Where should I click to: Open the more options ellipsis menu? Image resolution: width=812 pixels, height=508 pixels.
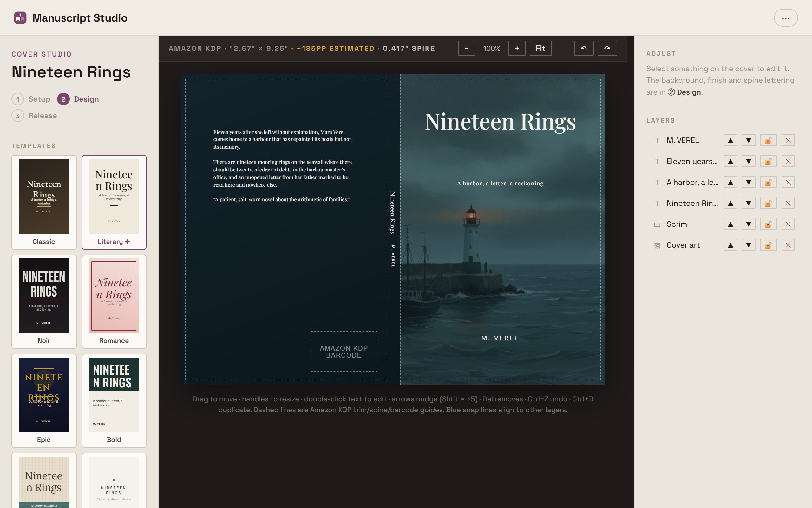(785, 18)
